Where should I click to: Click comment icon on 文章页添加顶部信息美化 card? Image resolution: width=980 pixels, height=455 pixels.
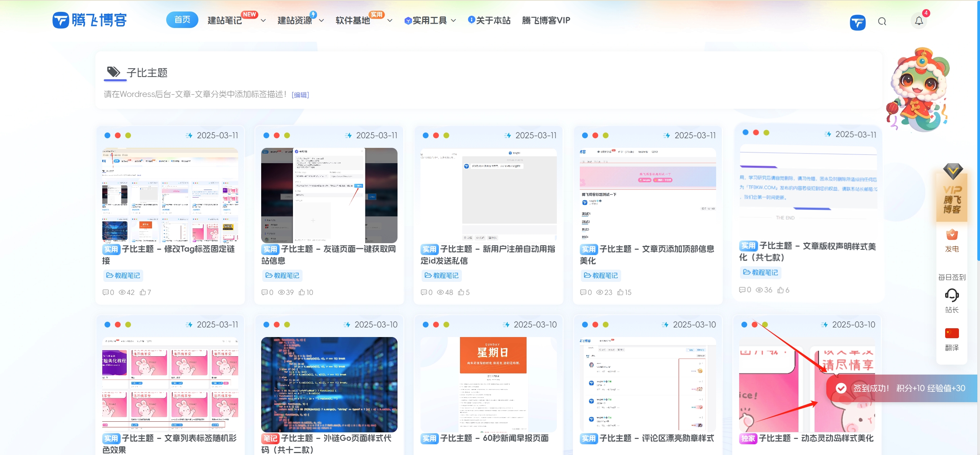click(583, 292)
